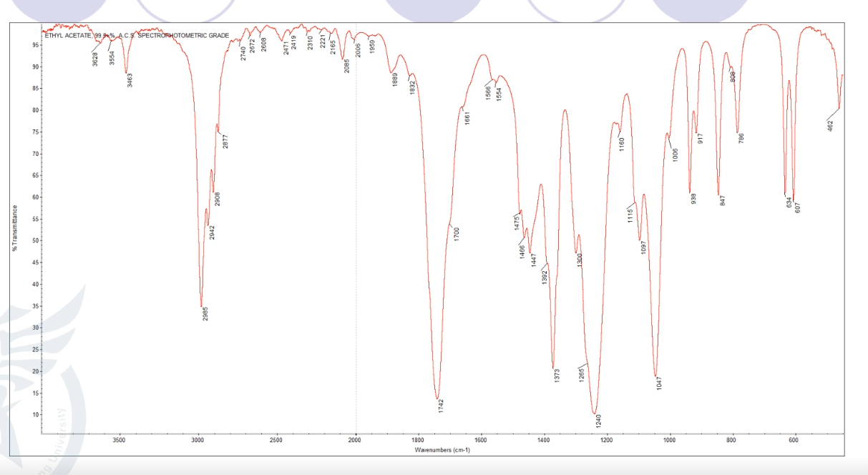Click the 786 peak label
The height and width of the screenshot is (475, 868).
(741, 139)
